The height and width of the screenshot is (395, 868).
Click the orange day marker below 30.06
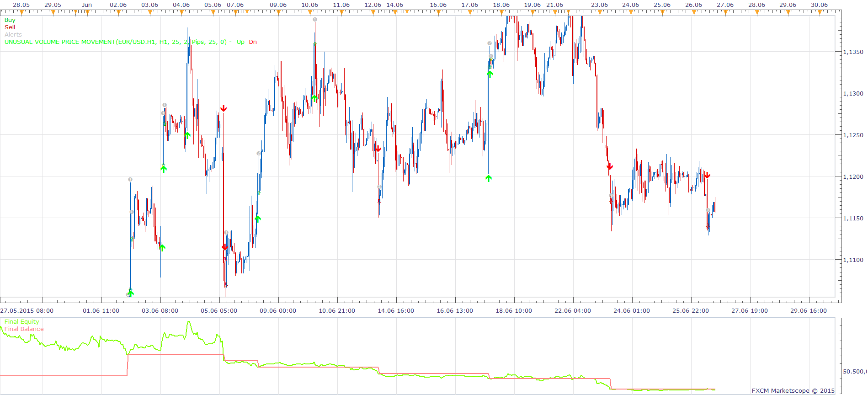820,12
